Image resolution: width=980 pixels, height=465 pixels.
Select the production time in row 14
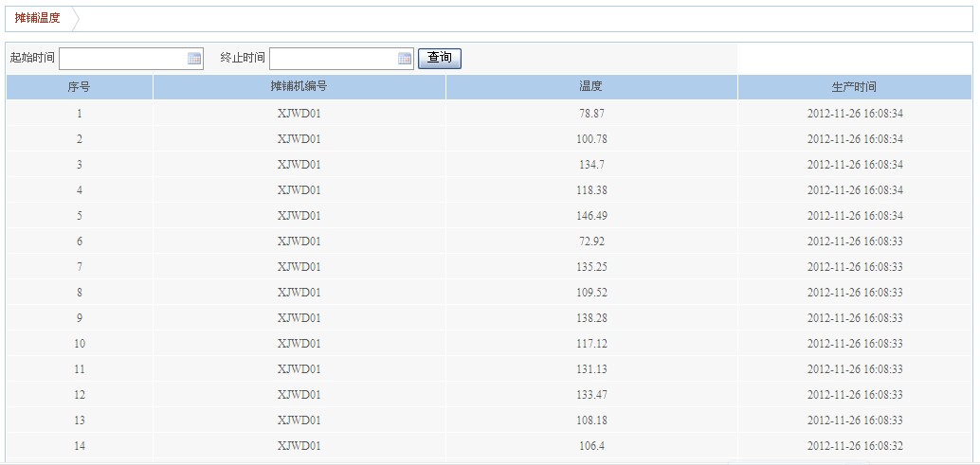[854, 446]
